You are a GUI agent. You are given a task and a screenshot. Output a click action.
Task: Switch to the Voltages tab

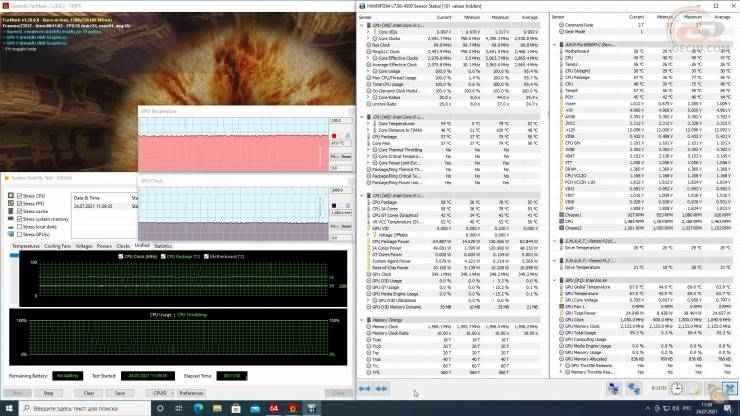84,246
